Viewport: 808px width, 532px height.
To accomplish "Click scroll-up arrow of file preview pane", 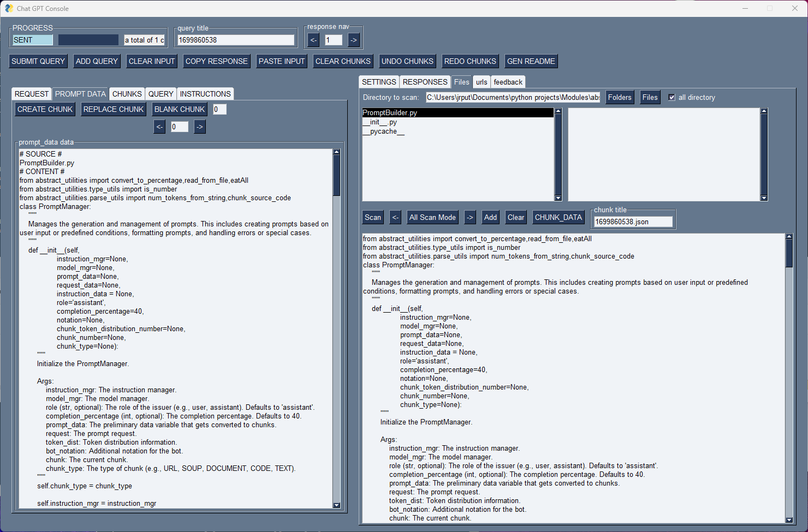I will click(789, 237).
